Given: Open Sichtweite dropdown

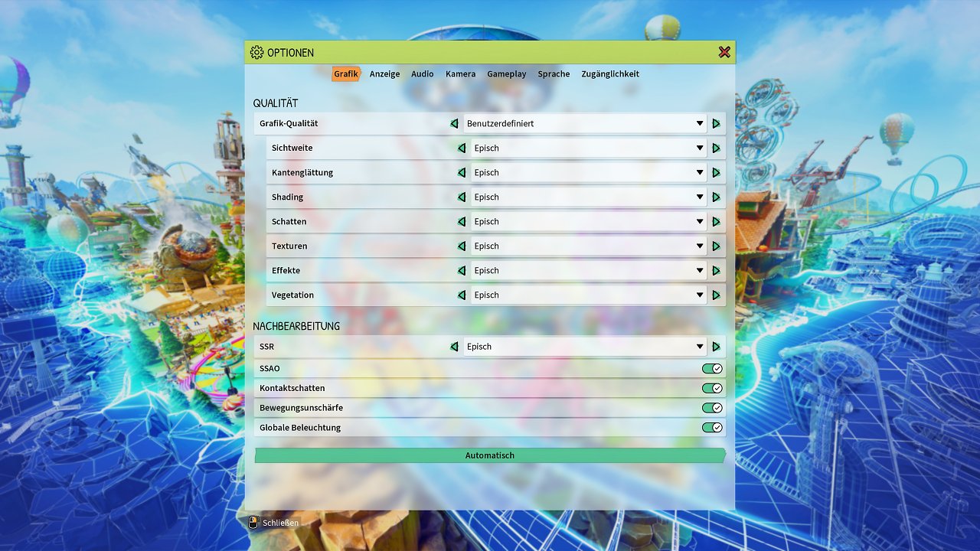Looking at the screenshot, I should (589, 148).
